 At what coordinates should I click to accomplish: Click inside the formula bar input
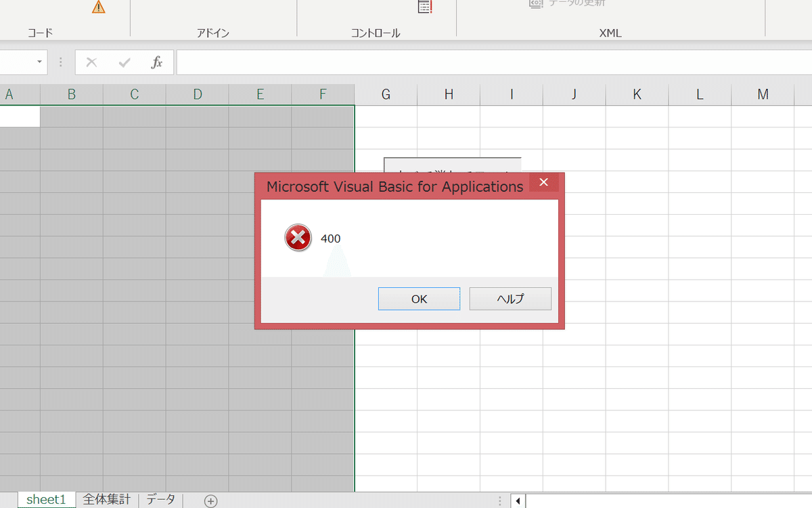point(494,62)
